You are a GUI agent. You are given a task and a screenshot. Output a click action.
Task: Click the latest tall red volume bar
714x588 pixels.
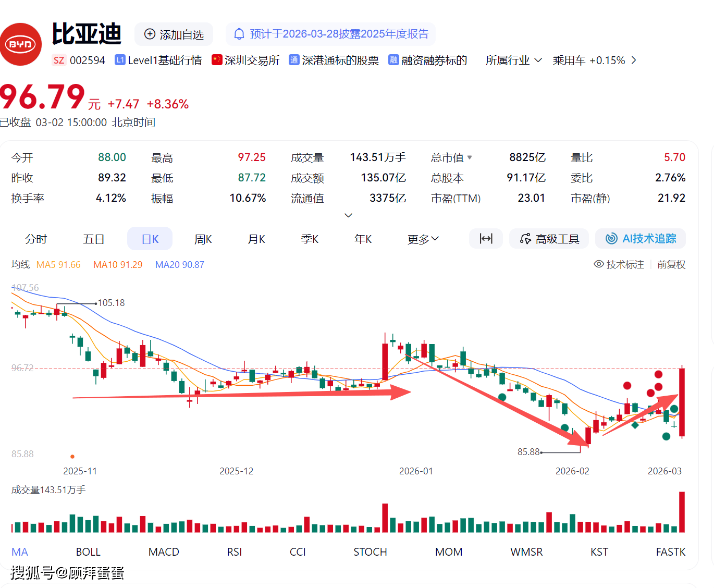click(682, 511)
